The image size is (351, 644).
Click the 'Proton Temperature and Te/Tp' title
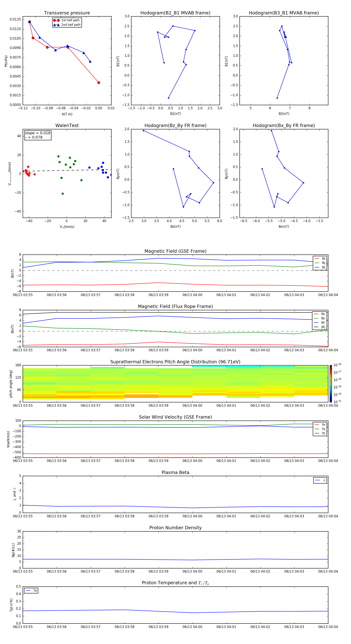pyautogui.click(x=175, y=583)
